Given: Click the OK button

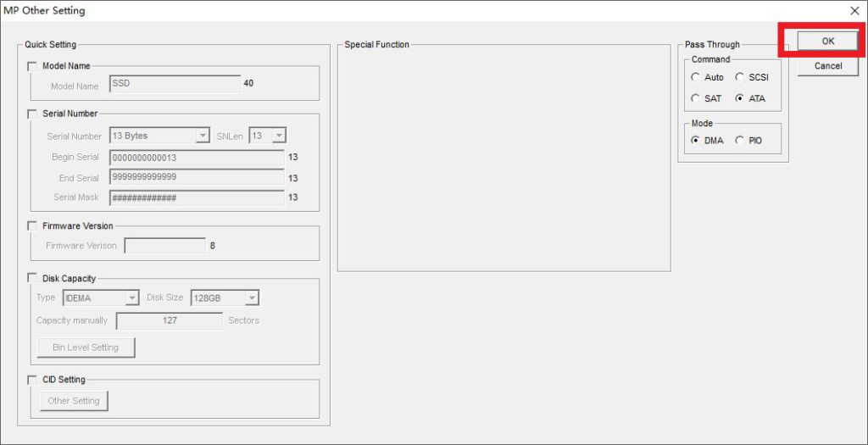Looking at the screenshot, I should (x=827, y=41).
